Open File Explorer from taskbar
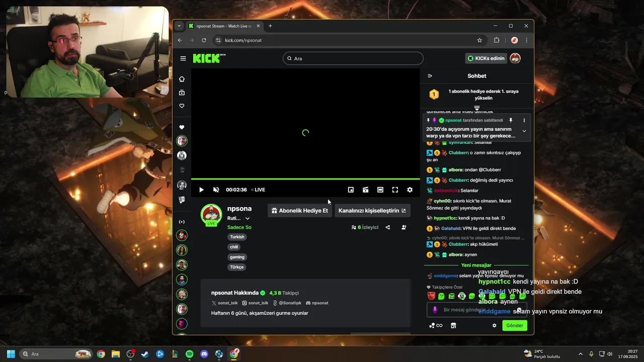This screenshot has height=362, width=644. click(116, 354)
